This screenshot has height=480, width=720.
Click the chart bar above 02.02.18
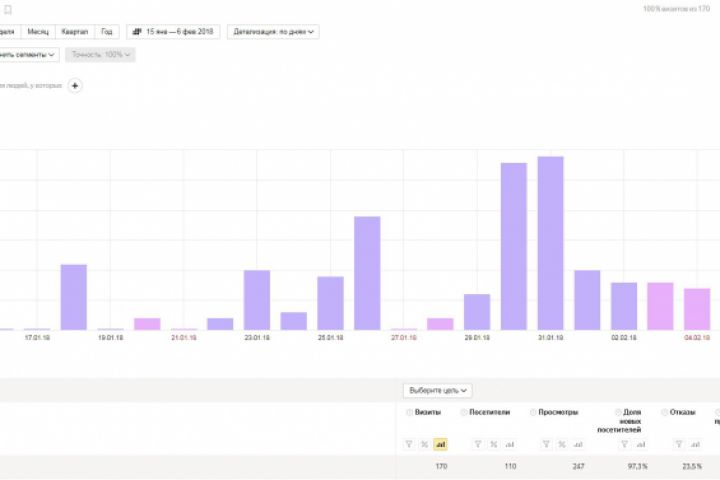click(x=624, y=306)
